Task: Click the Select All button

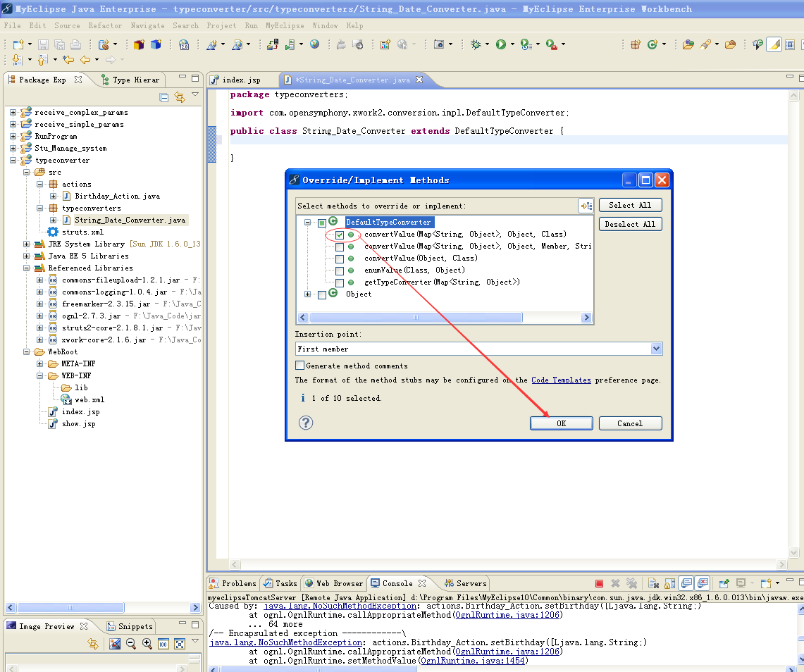Action: coord(630,205)
